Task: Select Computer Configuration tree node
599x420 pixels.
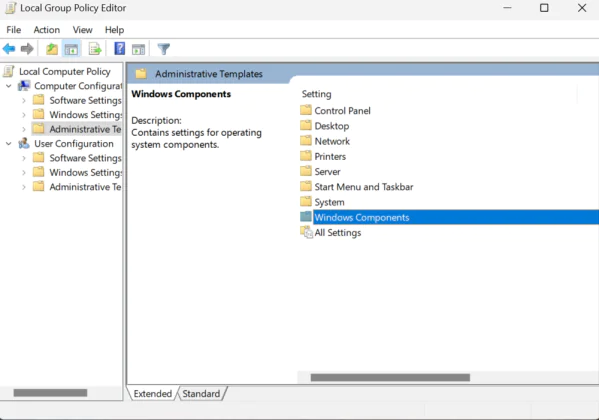Action: [x=78, y=86]
